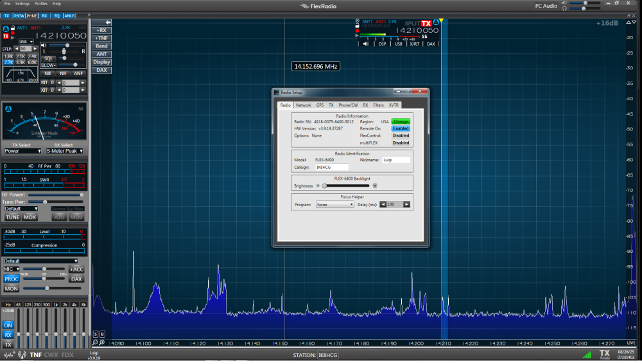Click the antenna tower icon in the status bar
The height and width of the screenshot is (364, 642).
click(x=22, y=354)
